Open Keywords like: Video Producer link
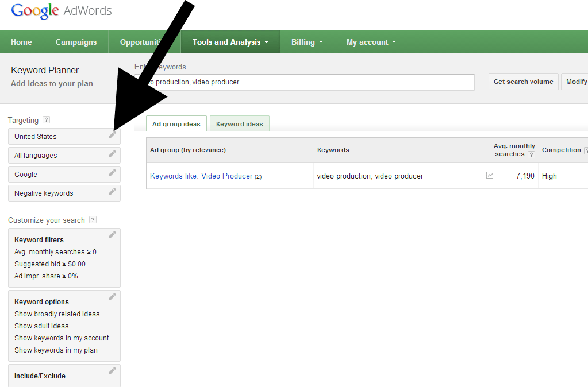 pos(201,176)
